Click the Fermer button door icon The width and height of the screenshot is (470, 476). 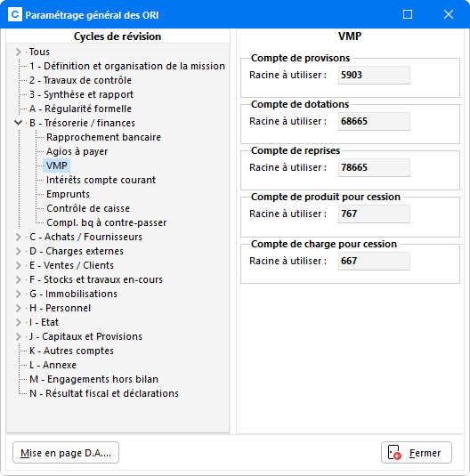[x=394, y=452]
